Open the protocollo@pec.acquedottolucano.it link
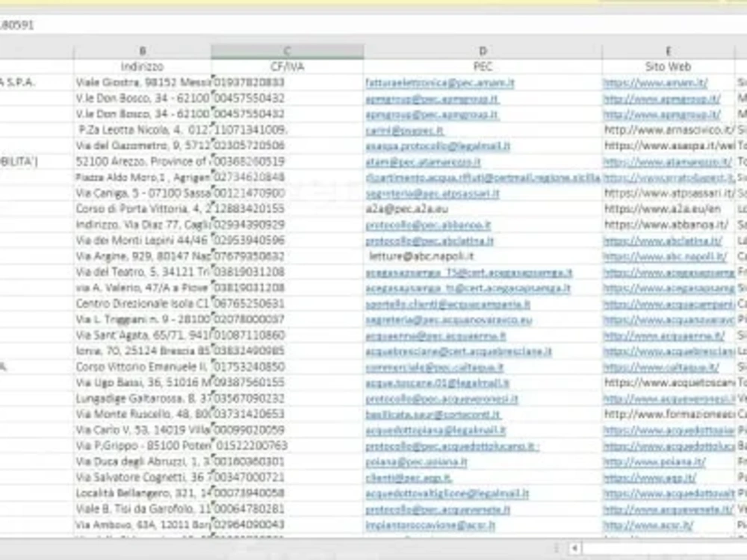Viewport: 747px width, 560px height. pos(452,446)
